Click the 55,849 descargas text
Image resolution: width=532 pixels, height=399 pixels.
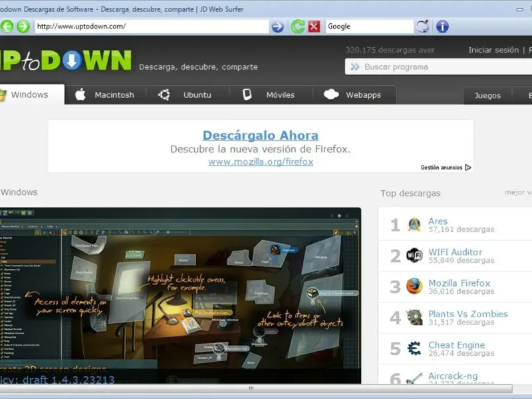click(461, 261)
